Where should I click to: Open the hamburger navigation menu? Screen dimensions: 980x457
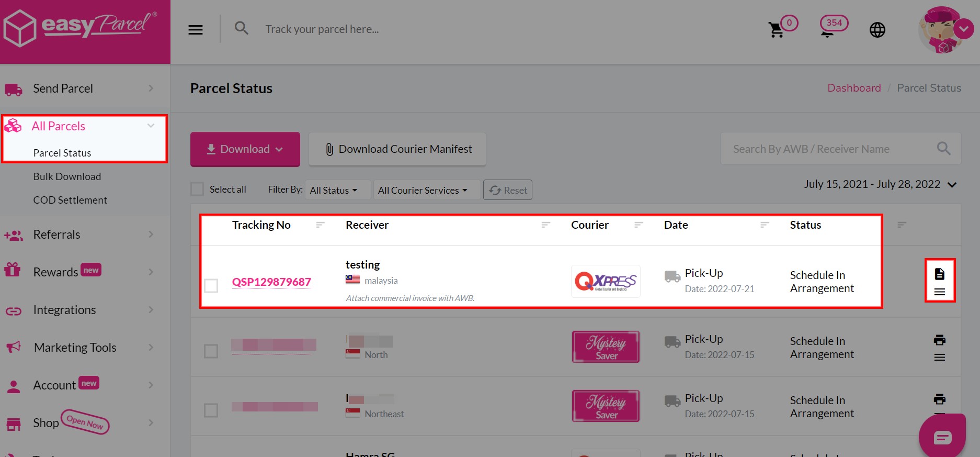coord(196,29)
